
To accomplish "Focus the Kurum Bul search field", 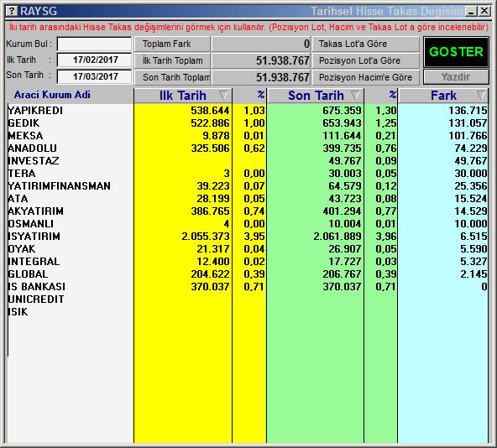I will pos(94,44).
